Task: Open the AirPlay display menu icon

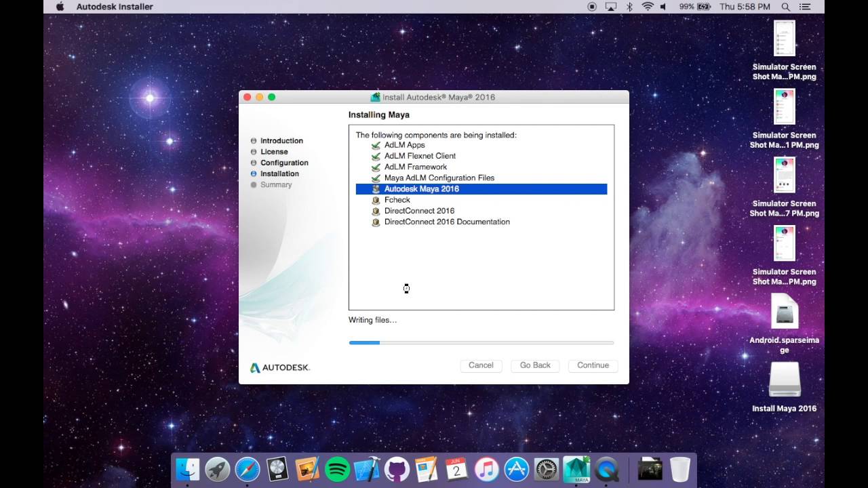Action: (611, 7)
